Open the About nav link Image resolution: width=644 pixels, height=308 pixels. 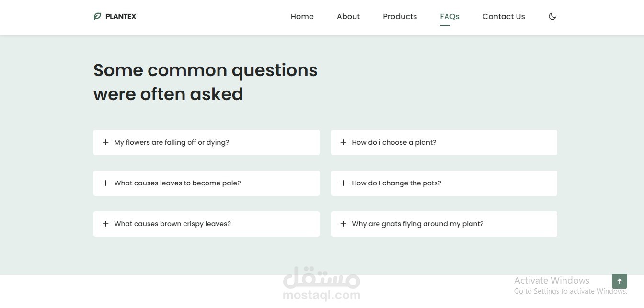pyautogui.click(x=348, y=16)
